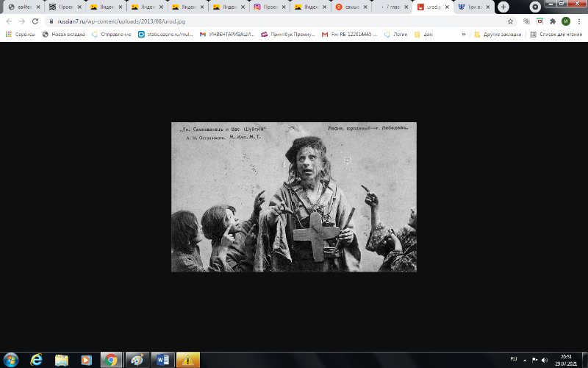The width and height of the screenshot is (588, 368).
Task: Switch to Microsoft Word on the taskbar
Action: click(x=162, y=360)
